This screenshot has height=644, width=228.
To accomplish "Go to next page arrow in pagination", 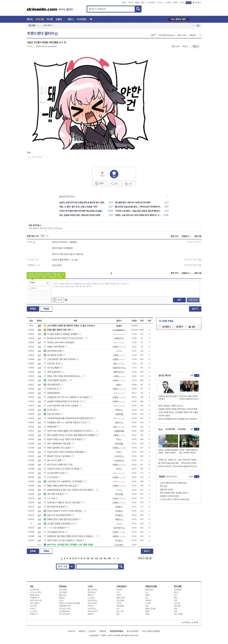I will pyautogui.click(x=115, y=558).
